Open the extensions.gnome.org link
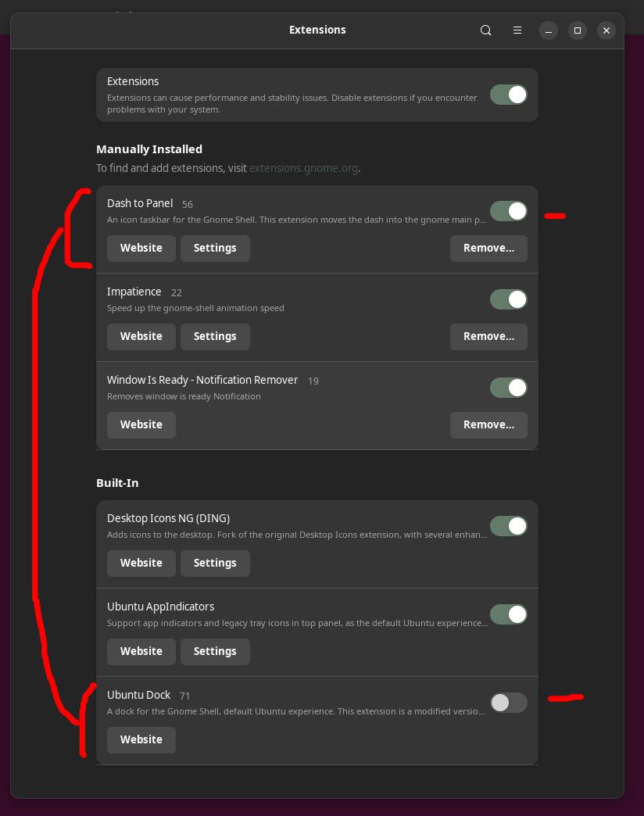 [303, 168]
